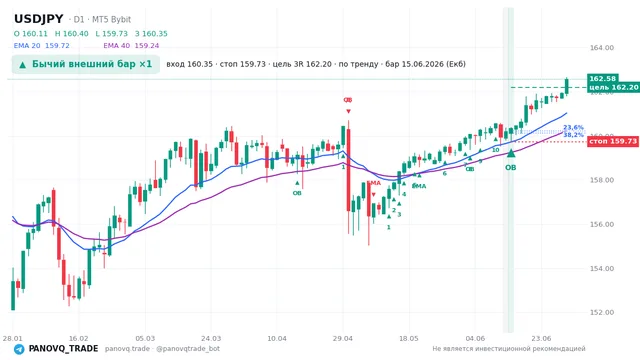Screen dimensions: 640x360
Task: Click the bar count marker 6
Action: (444, 173)
